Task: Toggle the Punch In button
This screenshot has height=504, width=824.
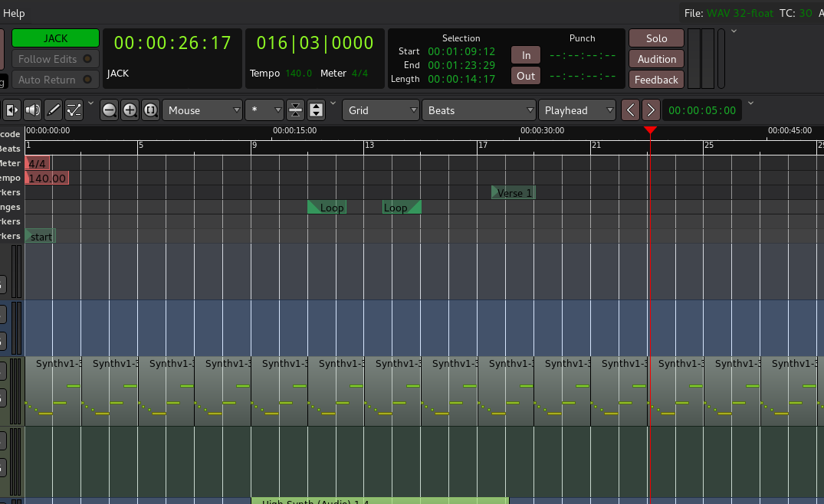Action: (x=526, y=55)
